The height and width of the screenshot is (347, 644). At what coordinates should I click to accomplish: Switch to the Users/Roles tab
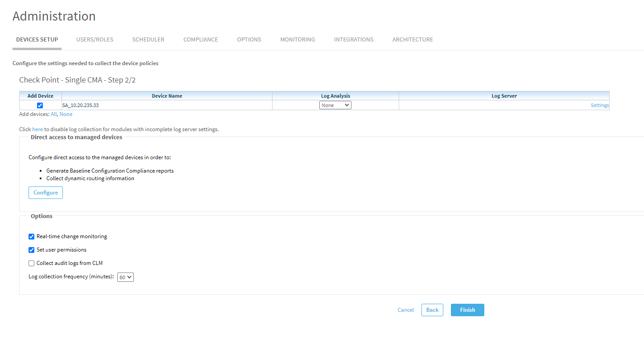click(95, 40)
